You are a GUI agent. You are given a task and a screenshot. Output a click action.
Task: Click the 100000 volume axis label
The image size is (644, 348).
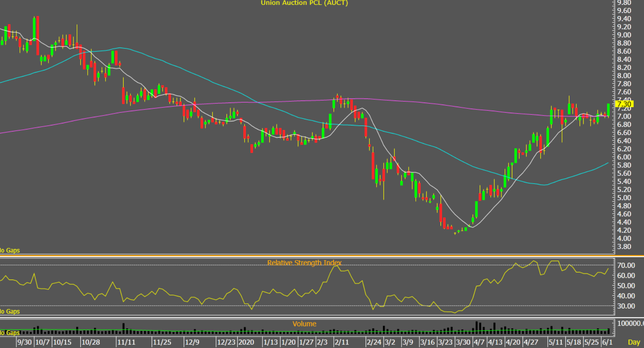[630, 323]
